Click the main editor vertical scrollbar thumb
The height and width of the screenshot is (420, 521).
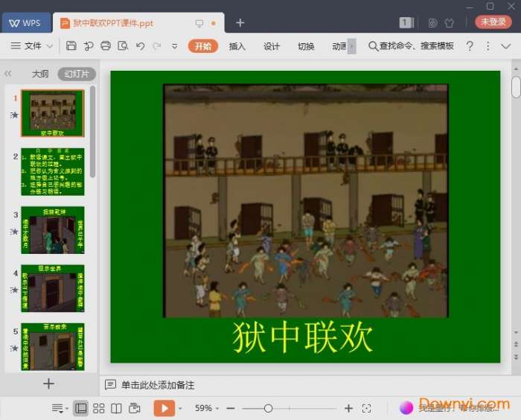516,87
